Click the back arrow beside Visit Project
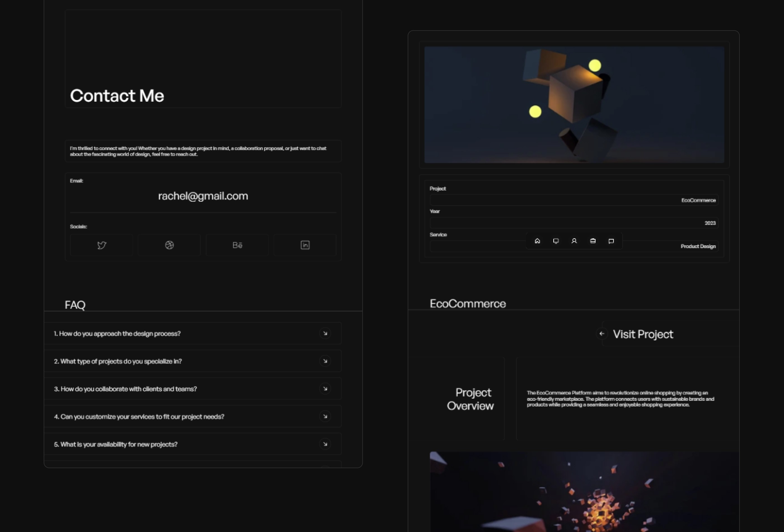784x532 pixels. (x=602, y=334)
